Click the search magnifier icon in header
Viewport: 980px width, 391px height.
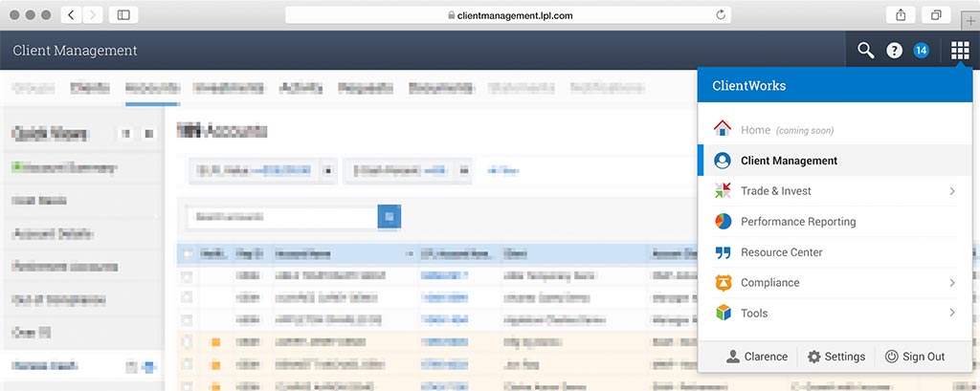point(865,51)
